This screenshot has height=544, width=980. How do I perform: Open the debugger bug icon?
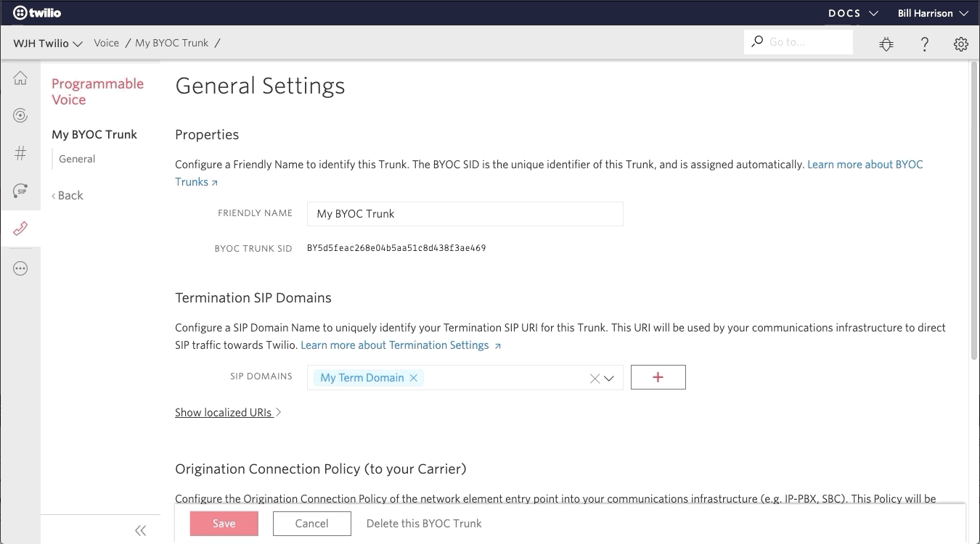pyautogui.click(x=886, y=44)
